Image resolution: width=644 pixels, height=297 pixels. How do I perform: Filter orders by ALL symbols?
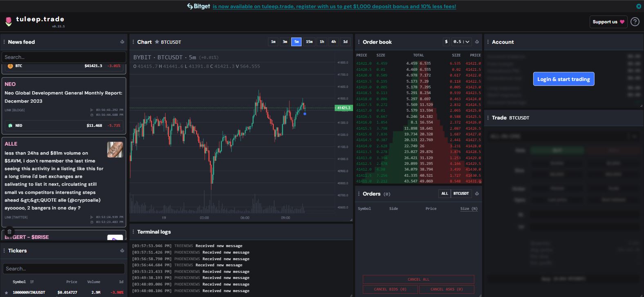[x=445, y=193]
